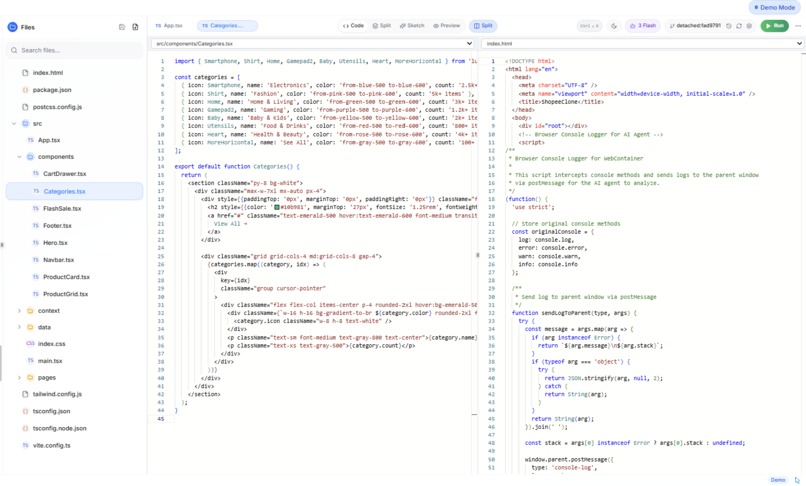Open the three-dots more menu beside Run
This screenshot has height=486, width=806.
pyautogui.click(x=798, y=26)
